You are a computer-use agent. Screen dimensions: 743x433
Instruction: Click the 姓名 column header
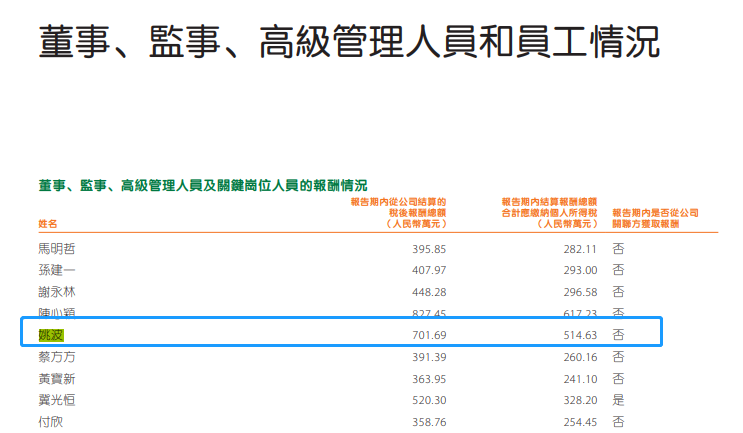48,224
